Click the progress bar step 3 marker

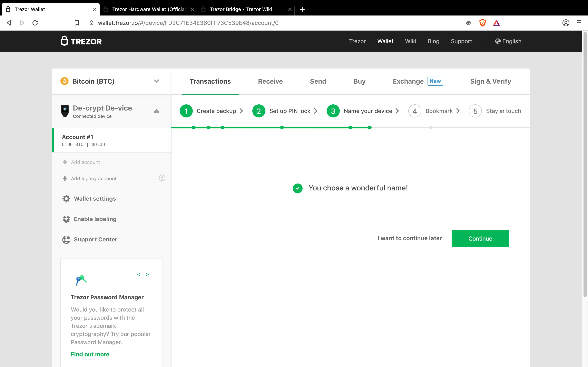[333, 111]
